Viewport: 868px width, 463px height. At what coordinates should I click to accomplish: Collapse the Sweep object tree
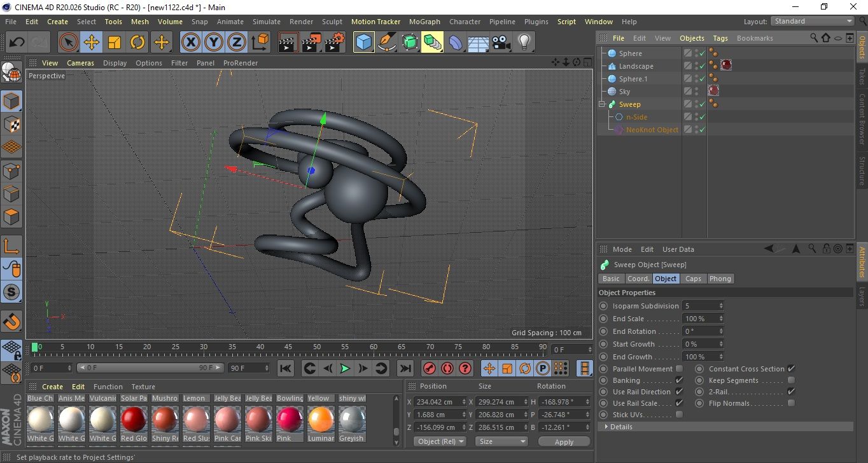[602, 104]
